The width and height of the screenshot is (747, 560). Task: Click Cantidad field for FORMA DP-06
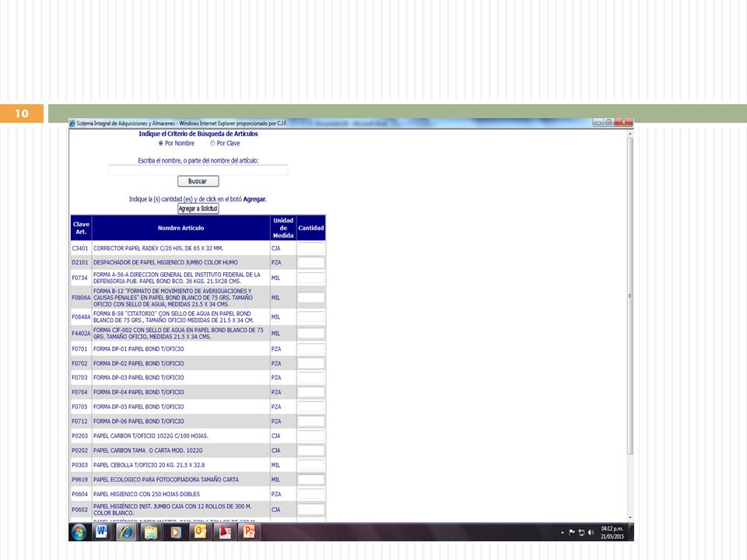pos(310,422)
